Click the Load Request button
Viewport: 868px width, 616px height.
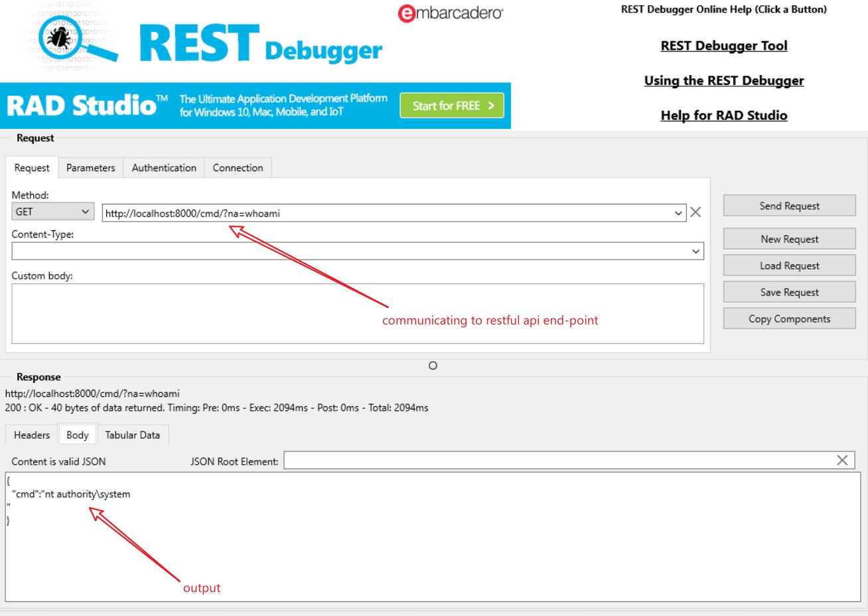790,266
